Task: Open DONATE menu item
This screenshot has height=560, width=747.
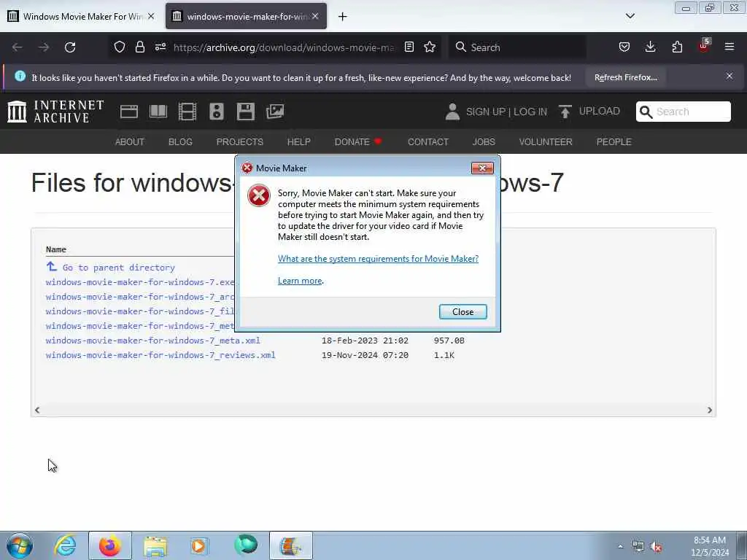Action: coord(357,142)
